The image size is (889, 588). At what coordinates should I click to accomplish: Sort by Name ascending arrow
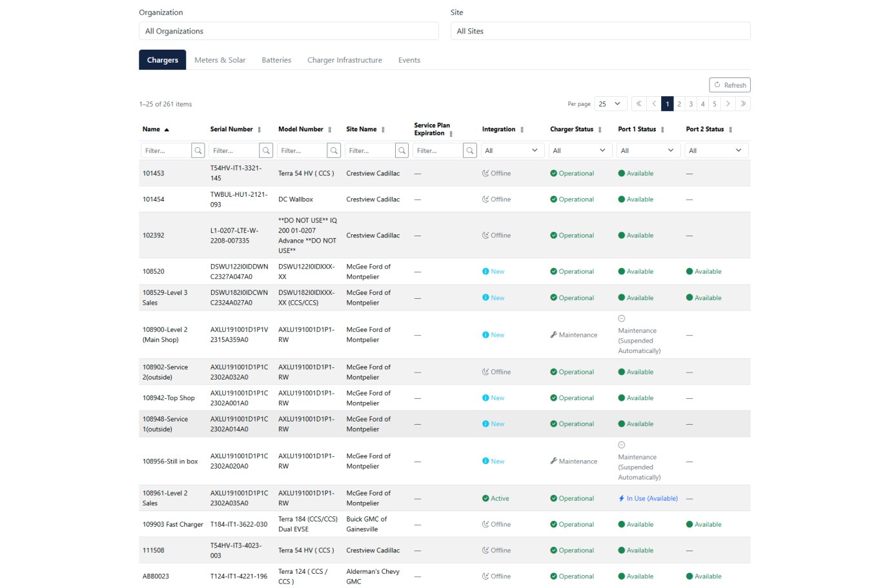pyautogui.click(x=167, y=130)
